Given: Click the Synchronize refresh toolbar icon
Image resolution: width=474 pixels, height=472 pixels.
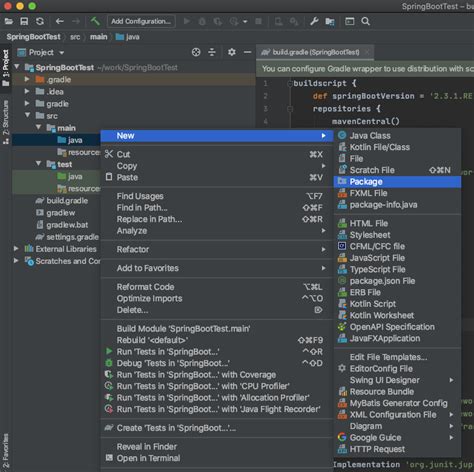Looking at the screenshot, I should pyautogui.click(x=40, y=21).
